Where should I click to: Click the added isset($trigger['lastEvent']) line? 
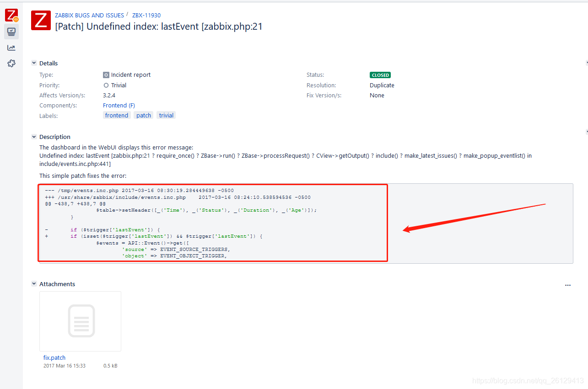[153, 236]
